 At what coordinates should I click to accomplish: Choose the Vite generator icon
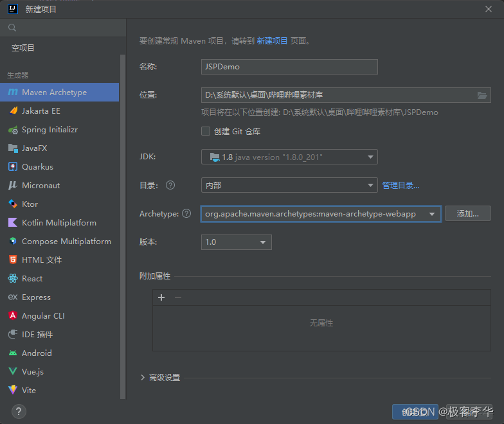click(x=13, y=391)
